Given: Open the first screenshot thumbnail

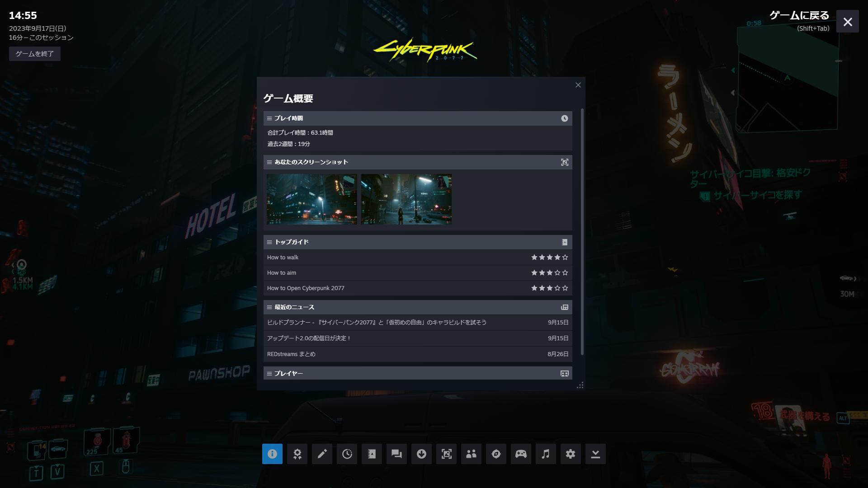Looking at the screenshot, I should click(312, 199).
